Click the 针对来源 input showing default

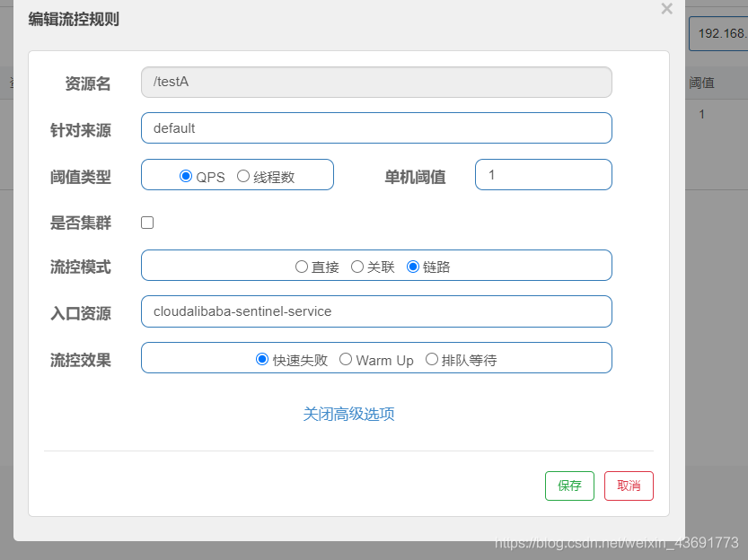(376, 128)
